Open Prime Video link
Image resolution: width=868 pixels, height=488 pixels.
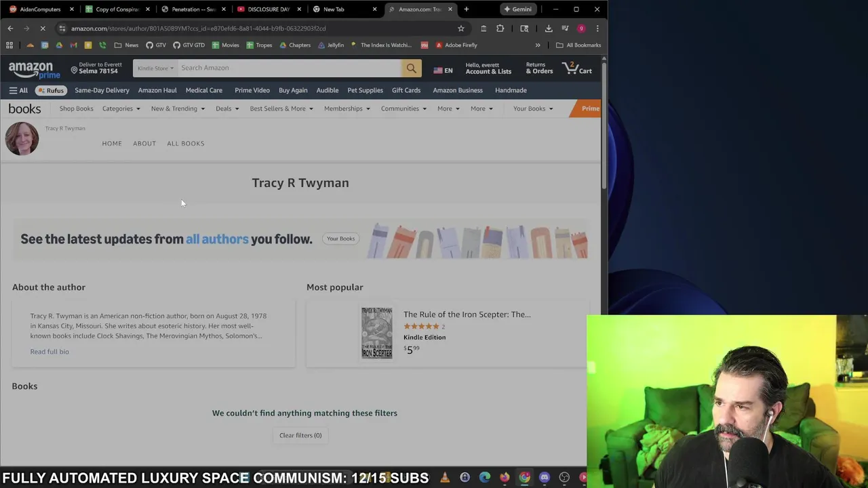point(252,90)
